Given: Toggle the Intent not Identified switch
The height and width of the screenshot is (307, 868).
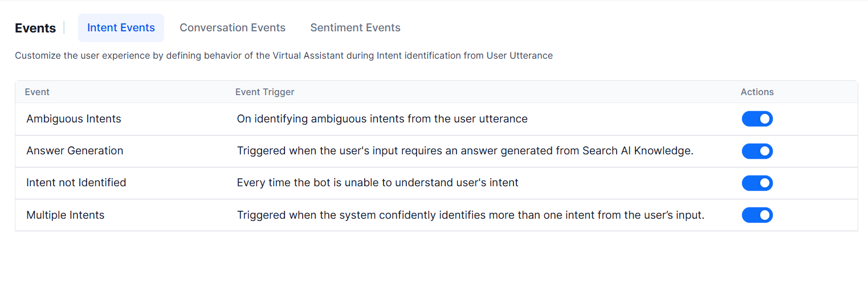Looking at the screenshot, I should click(757, 183).
